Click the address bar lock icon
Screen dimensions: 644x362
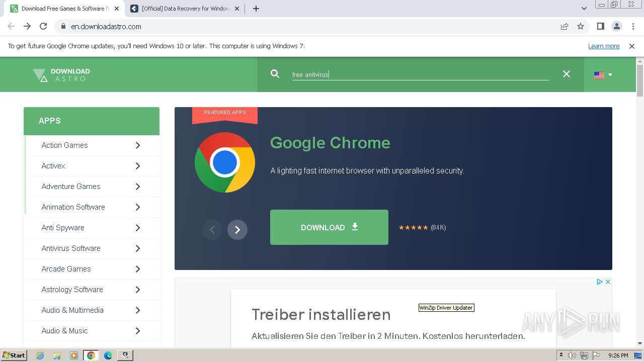coord(63,26)
